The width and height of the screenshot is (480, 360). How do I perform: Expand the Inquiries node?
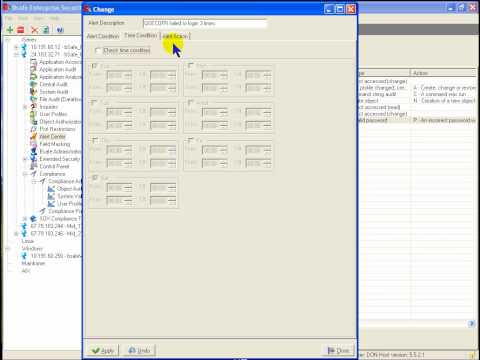pos(25,107)
